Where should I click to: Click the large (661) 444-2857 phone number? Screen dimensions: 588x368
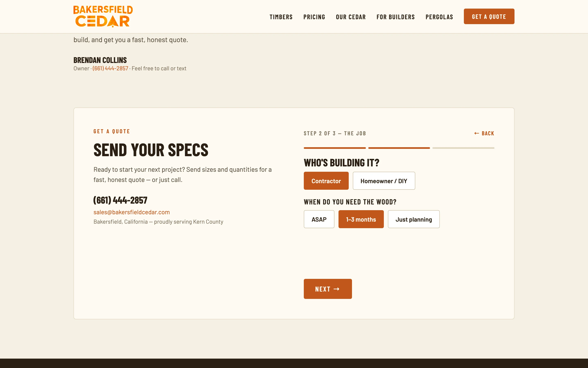pyautogui.click(x=120, y=200)
